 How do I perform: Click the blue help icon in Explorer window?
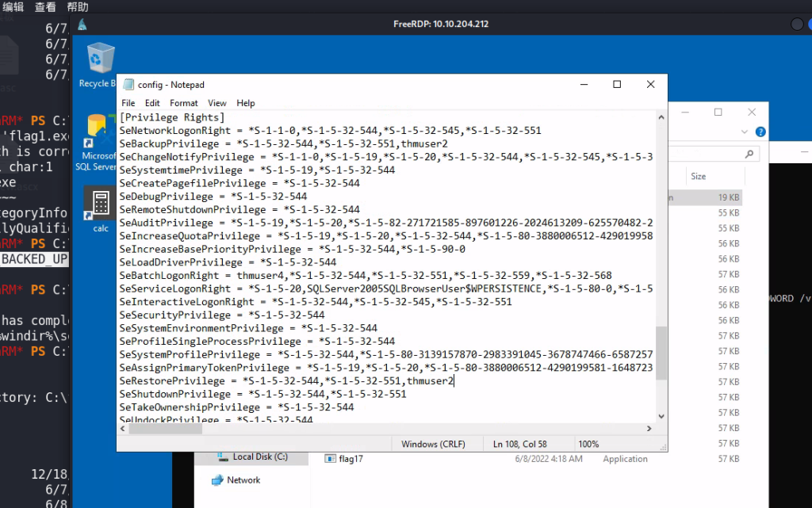click(x=760, y=132)
